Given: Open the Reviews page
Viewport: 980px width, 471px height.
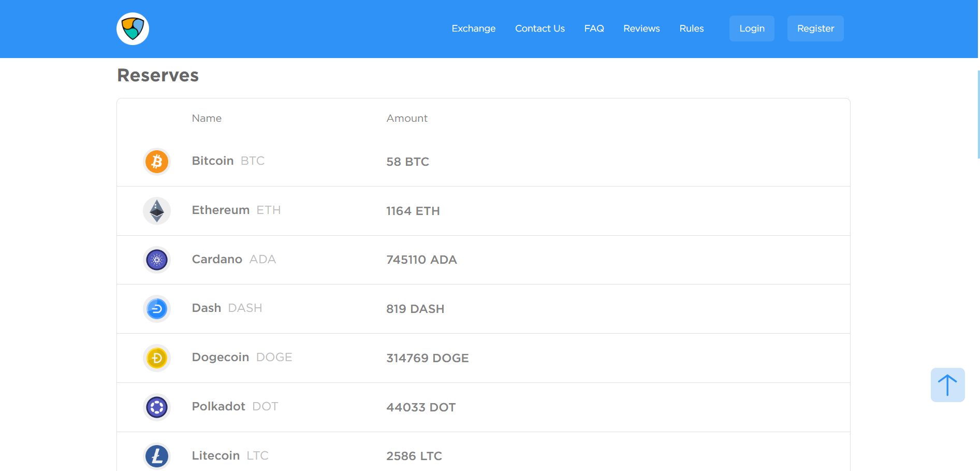Looking at the screenshot, I should click(641, 28).
